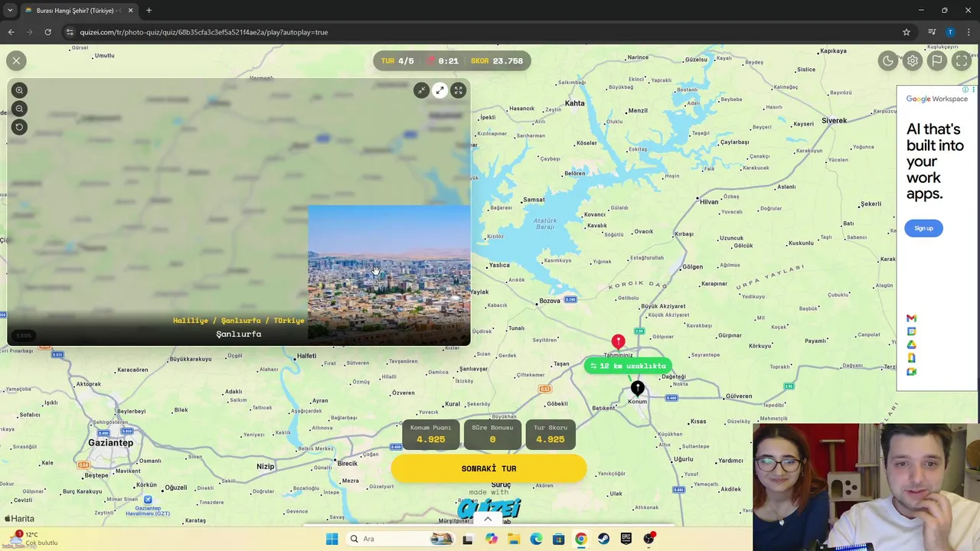Toggle dark mode with the moon icon

pos(888,60)
